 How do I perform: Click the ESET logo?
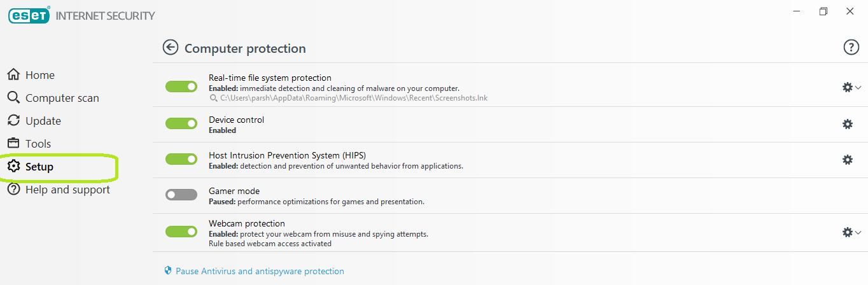point(29,15)
